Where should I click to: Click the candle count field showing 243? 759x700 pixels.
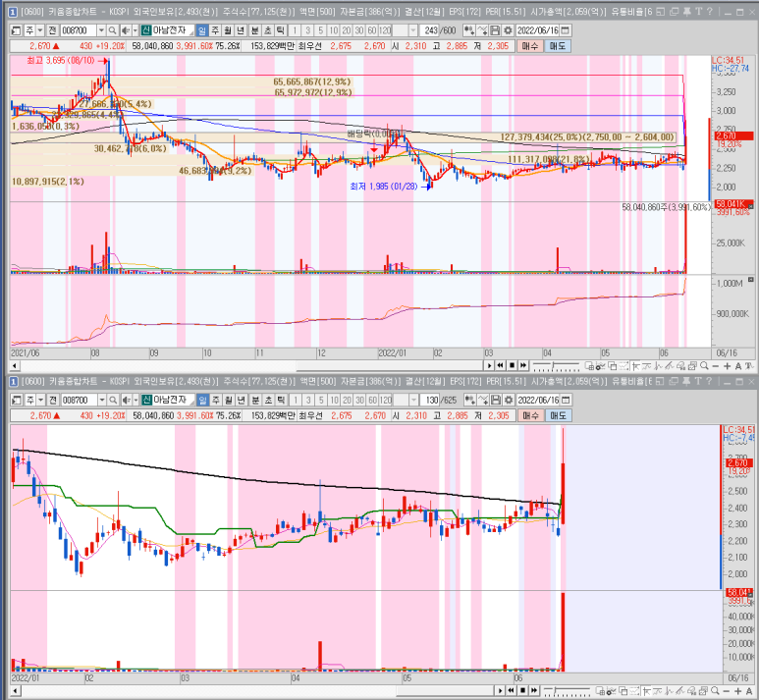click(x=430, y=30)
